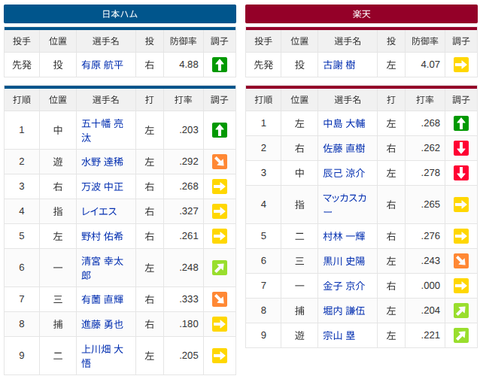Viewport: 480px width, 379px height.
Task: Click yellow condition icon for 進藤 勇也
Action: [220, 324]
